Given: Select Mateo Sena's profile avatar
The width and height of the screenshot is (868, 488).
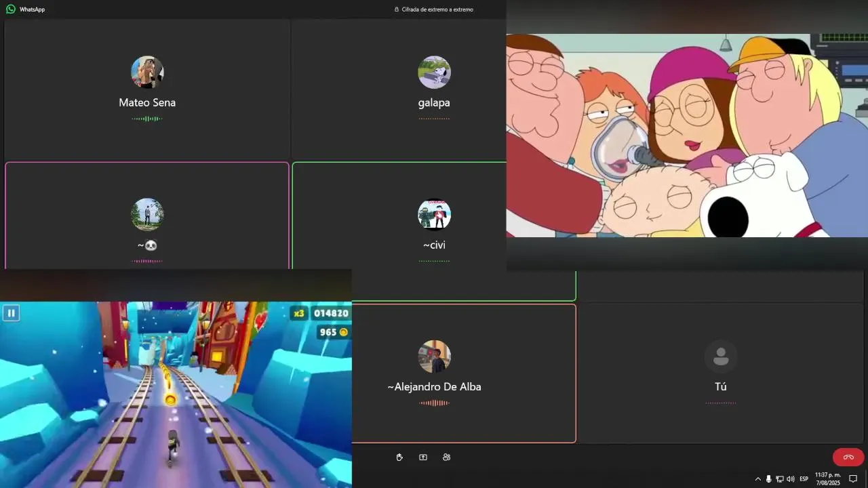Looking at the screenshot, I should tap(147, 73).
